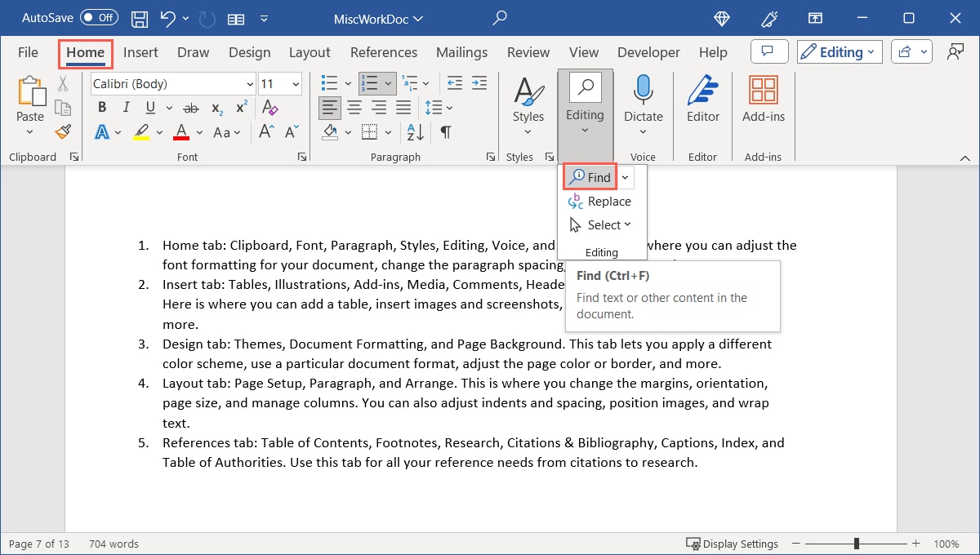Adjust the zoom slider
Screen dimensions: 980x555
[856, 543]
